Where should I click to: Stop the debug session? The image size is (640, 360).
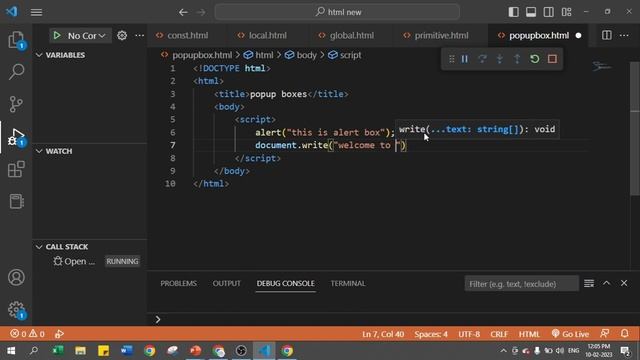pos(552,59)
